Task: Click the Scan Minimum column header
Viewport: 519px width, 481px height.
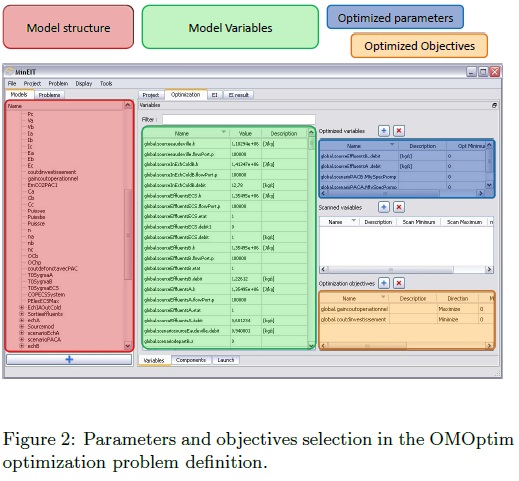Action: pyautogui.click(x=419, y=222)
